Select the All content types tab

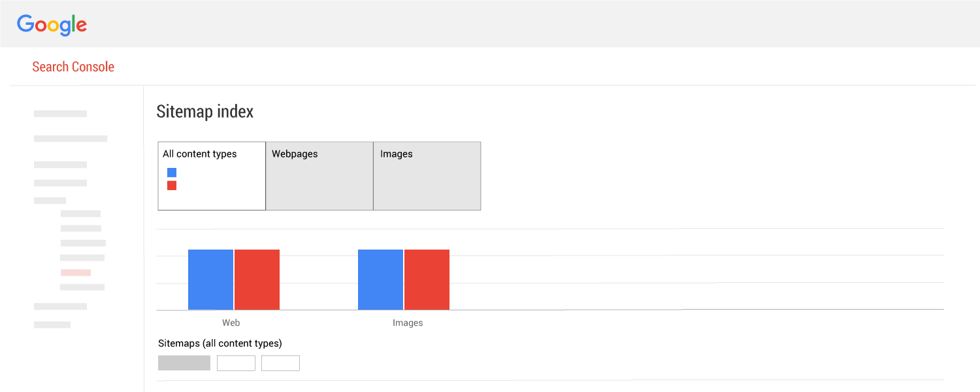tap(212, 176)
